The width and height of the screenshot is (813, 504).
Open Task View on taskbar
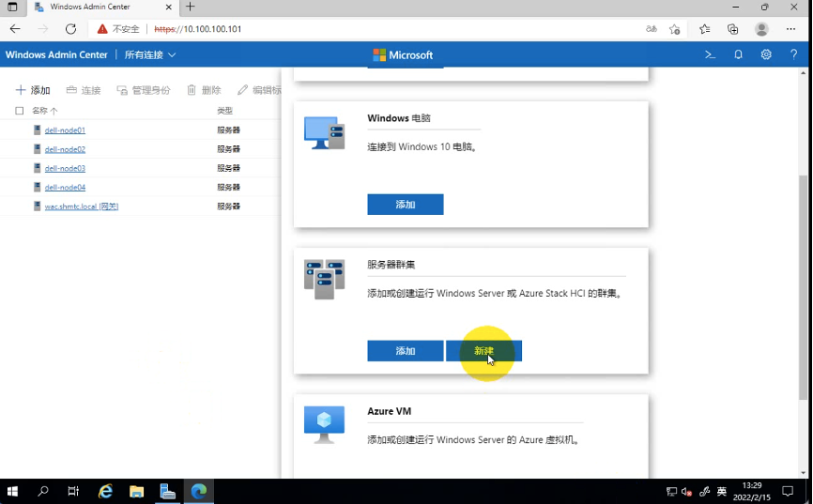(73, 491)
